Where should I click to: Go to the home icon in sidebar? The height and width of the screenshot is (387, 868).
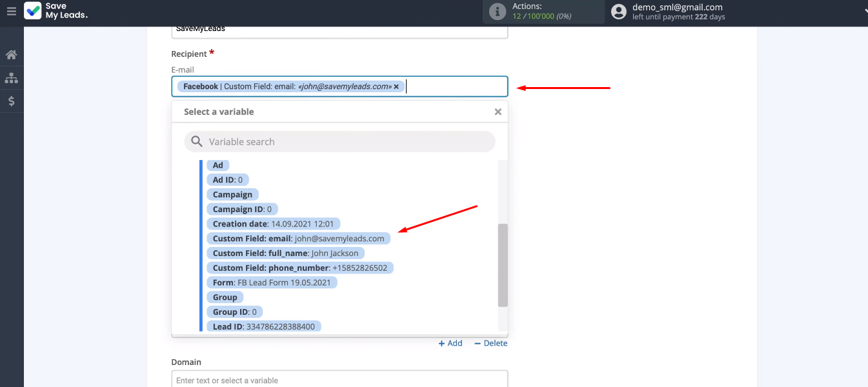point(12,55)
